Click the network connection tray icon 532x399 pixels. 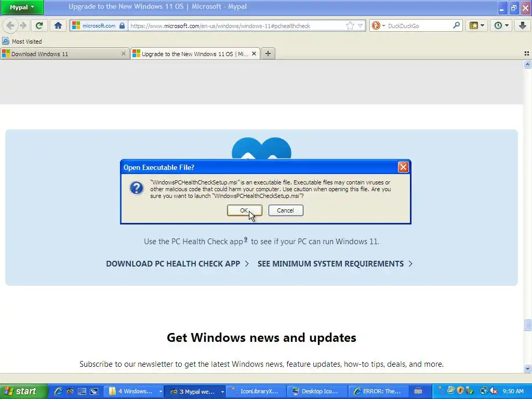tap(484, 391)
